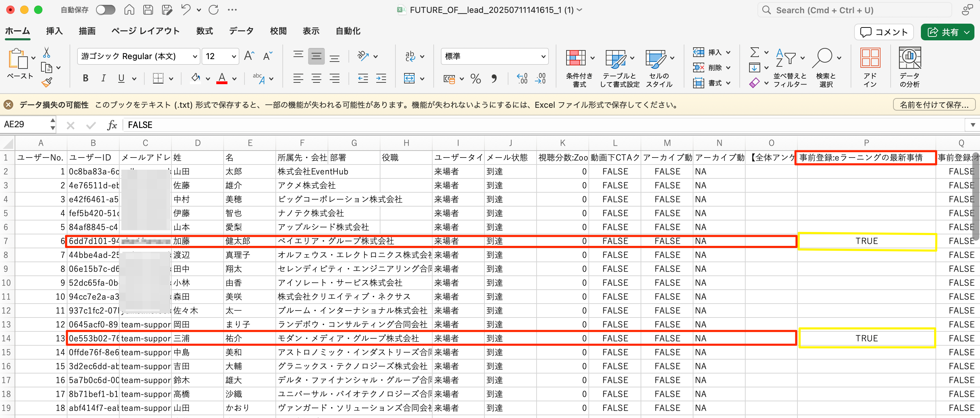
Task: Click the AutoSum sigma icon
Action: [754, 52]
